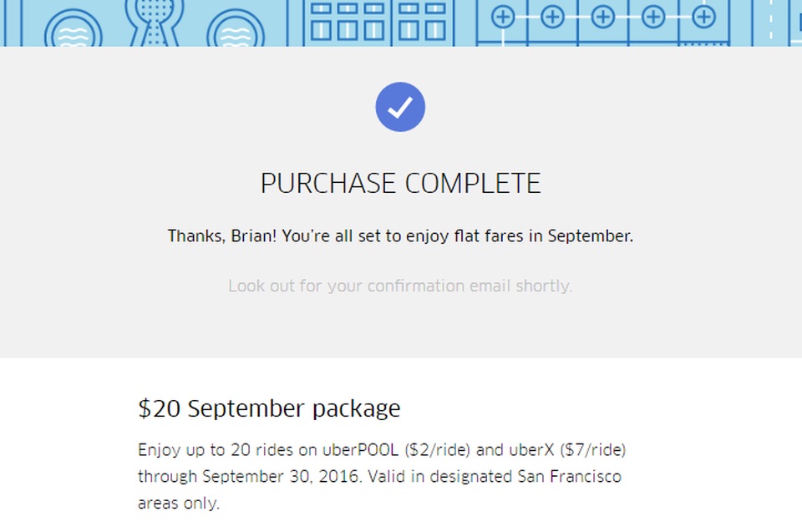The height and width of the screenshot is (532, 802).
Task: Click the fourth plus circle from left
Action: point(653,16)
